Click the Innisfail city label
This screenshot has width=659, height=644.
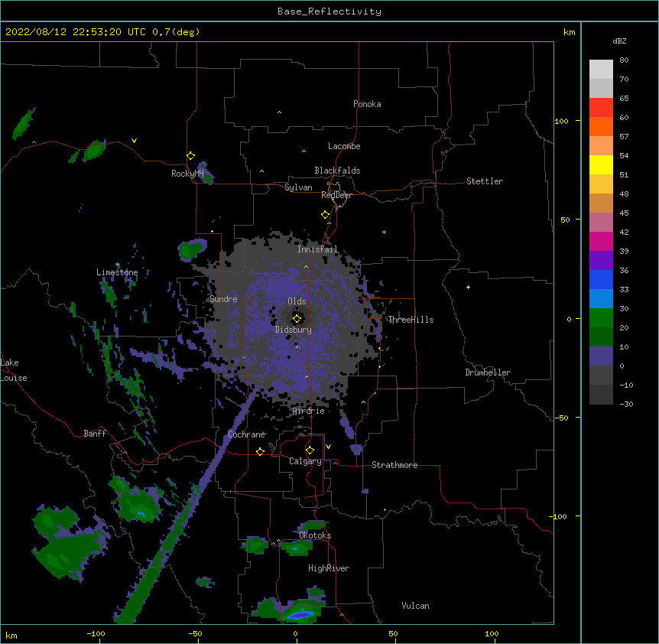317,249
